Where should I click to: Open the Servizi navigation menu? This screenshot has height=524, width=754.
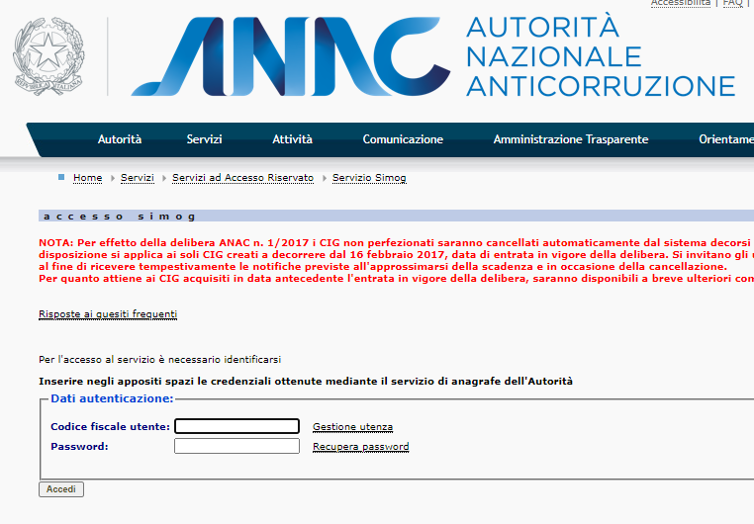[x=204, y=140]
